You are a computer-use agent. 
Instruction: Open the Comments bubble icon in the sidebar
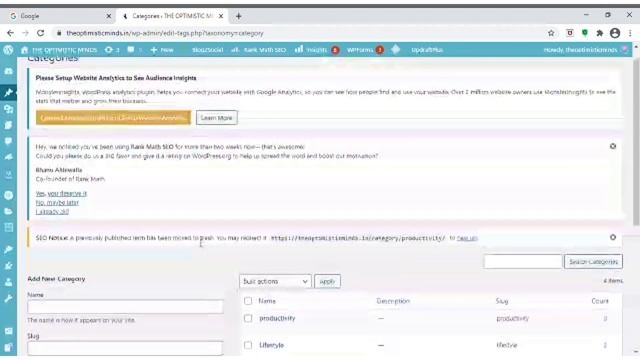point(9,141)
